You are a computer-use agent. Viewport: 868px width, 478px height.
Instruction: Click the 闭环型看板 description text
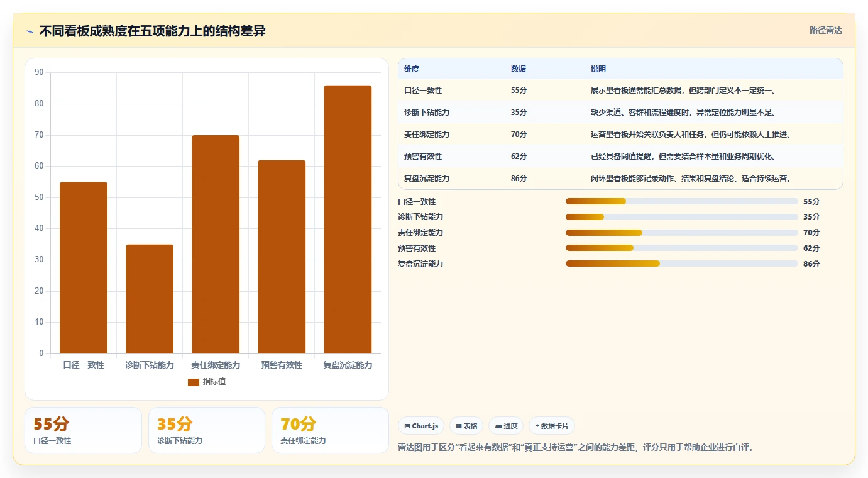coord(691,179)
